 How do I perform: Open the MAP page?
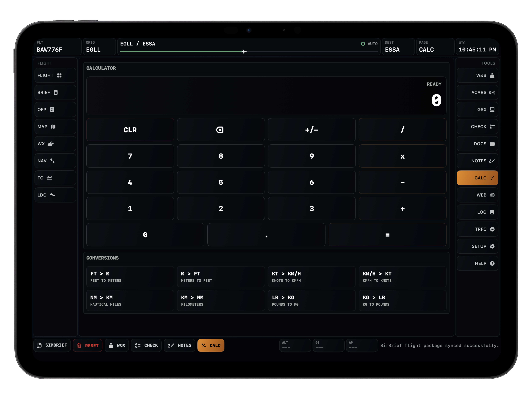point(55,127)
